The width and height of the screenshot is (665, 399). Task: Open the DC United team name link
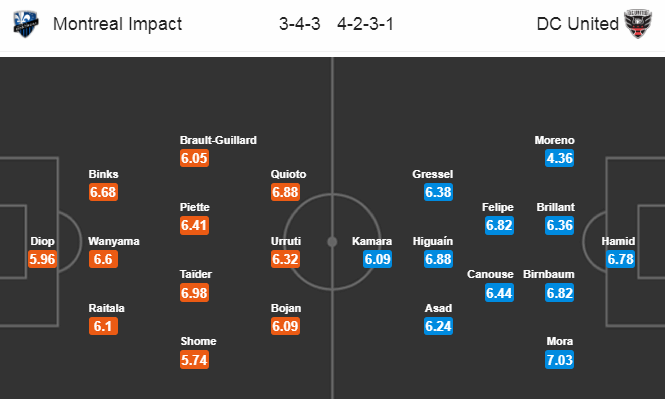point(578,24)
